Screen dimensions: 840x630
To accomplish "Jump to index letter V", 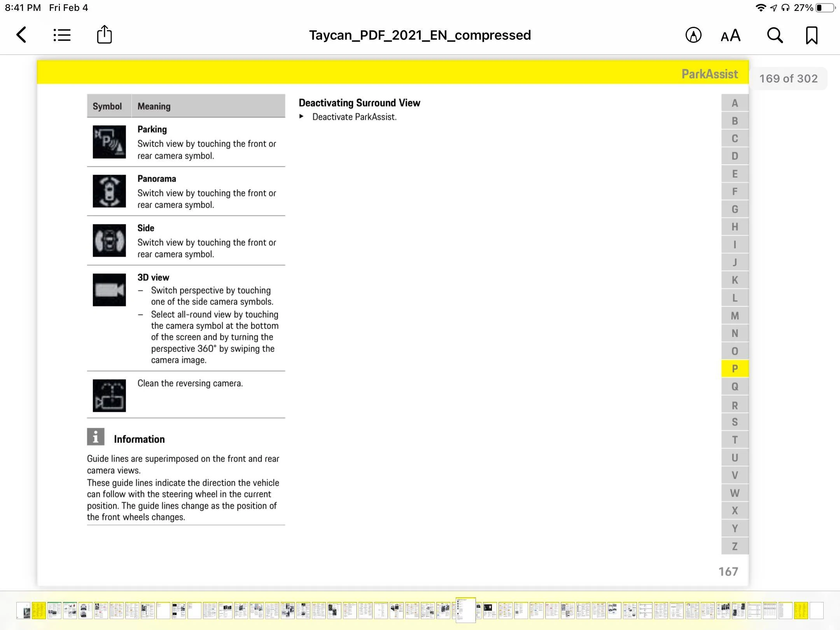I will (x=735, y=475).
